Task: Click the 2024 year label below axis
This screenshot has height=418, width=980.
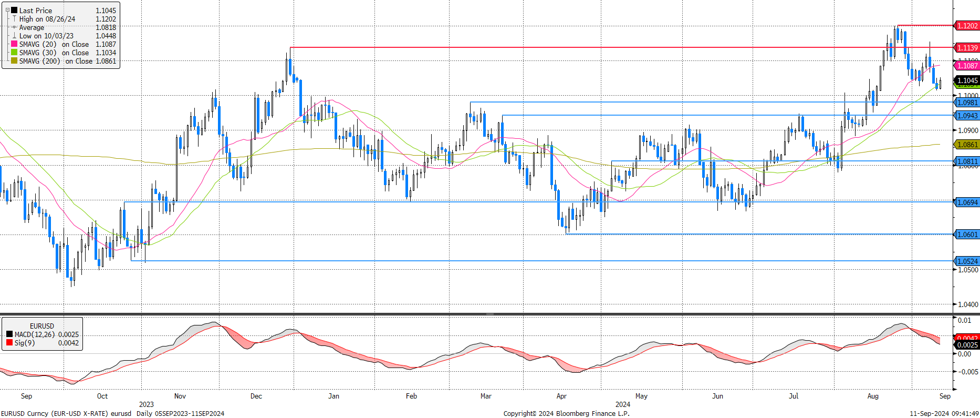Action: [x=623, y=404]
